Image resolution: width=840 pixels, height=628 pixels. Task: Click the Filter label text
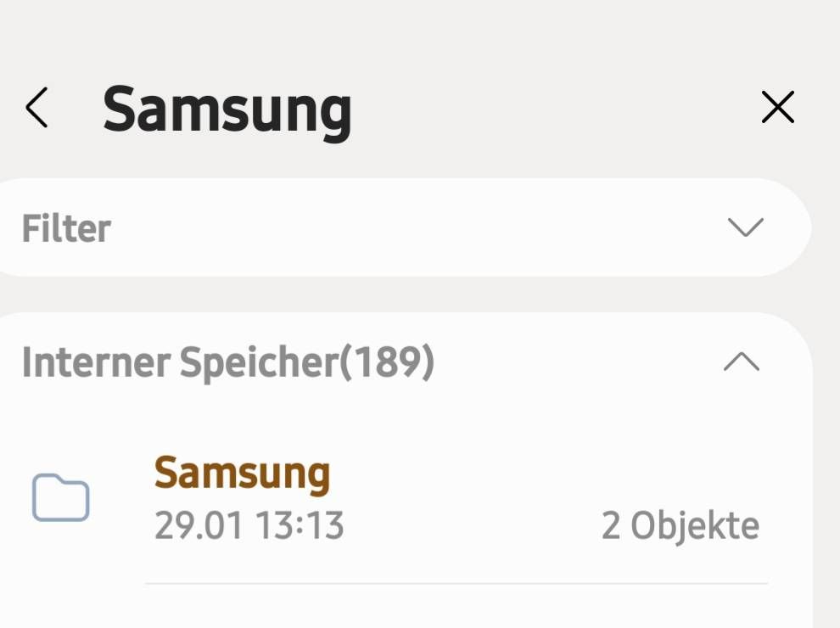pyautogui.click(x=66, y=228)
